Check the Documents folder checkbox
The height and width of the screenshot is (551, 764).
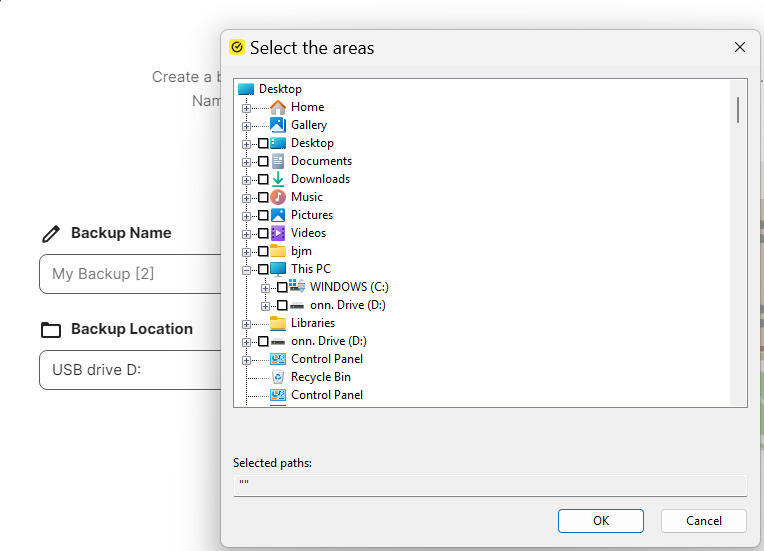[x=263, y=161]
